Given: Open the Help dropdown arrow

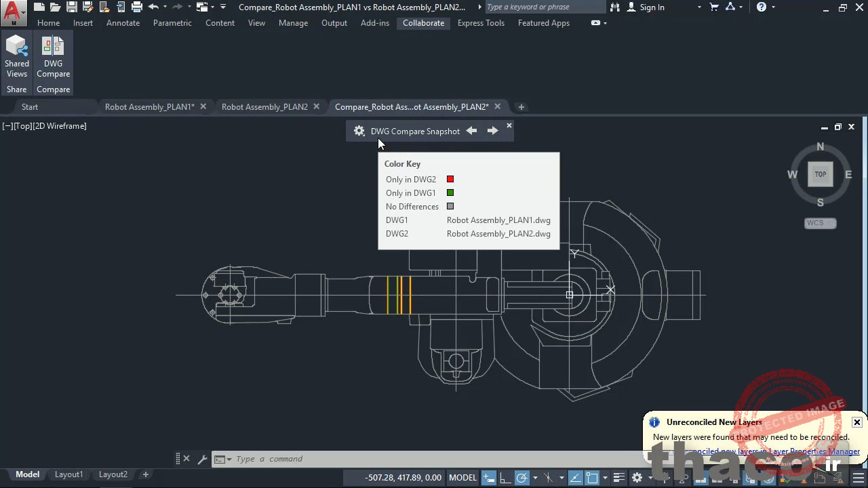Looking at the screenshot, I should tap(773, 7).
